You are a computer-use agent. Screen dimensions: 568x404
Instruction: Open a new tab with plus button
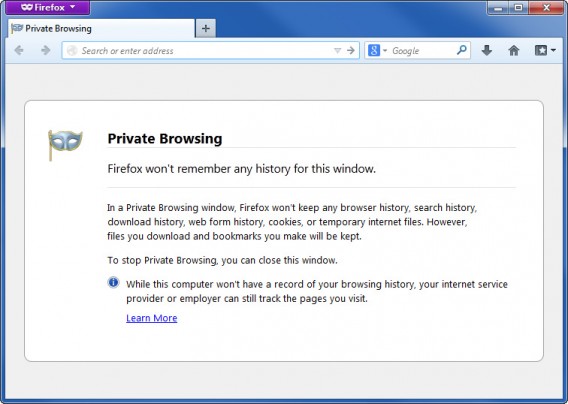[205, 29]
